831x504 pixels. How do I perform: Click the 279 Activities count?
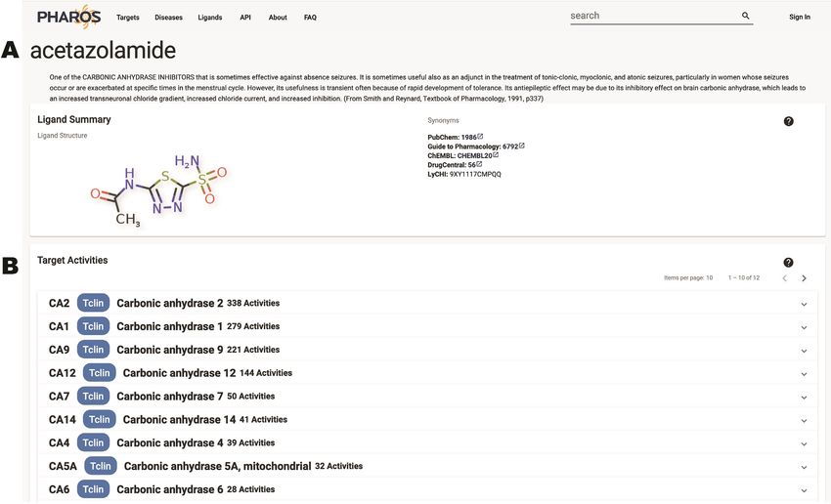[x=253, y=326]
